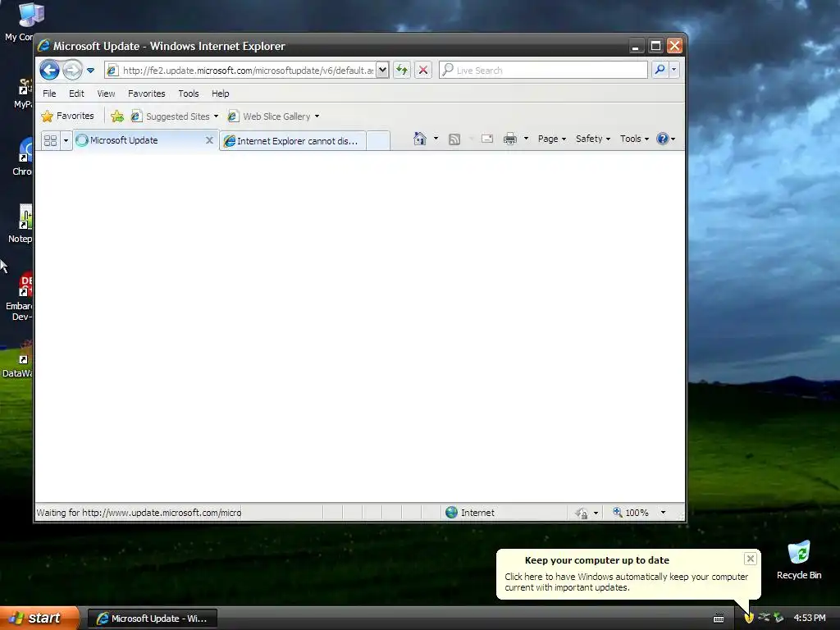840x630 pixels.
Task: Select the MyPaint desktop shortcut
Action: [x=23, y=94]
